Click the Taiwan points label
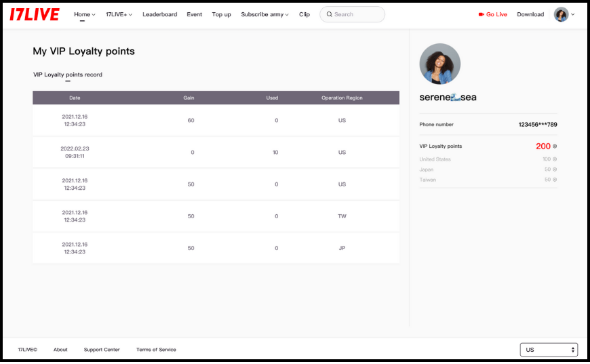The width and height of the screenshot is (590, 364). (427, 180)
